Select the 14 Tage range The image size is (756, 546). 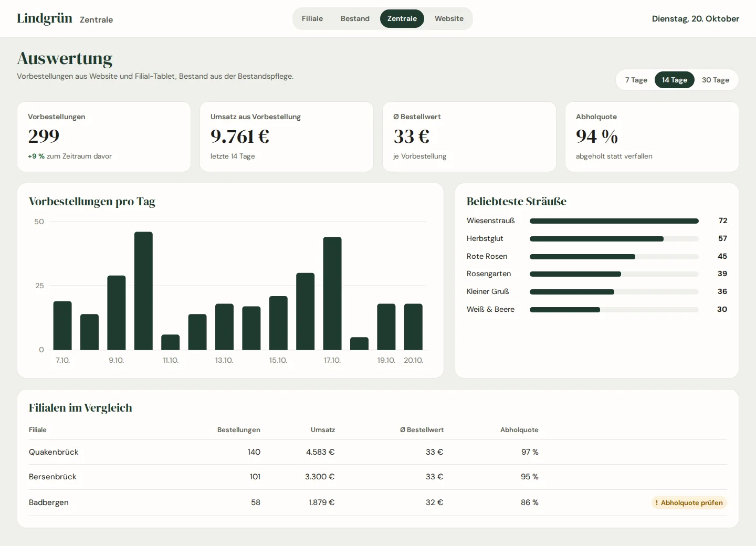click(675, 80)
